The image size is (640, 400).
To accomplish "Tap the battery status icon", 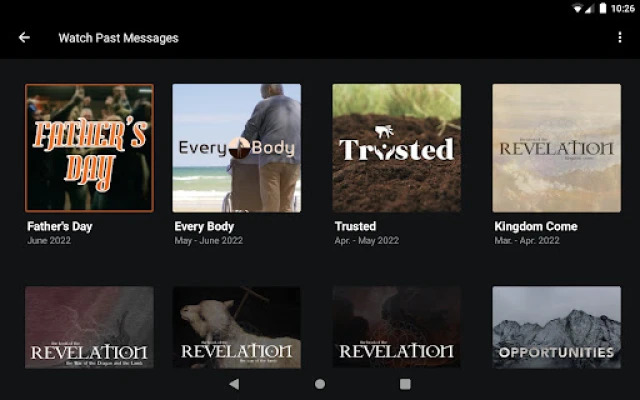I will (602, 8).
